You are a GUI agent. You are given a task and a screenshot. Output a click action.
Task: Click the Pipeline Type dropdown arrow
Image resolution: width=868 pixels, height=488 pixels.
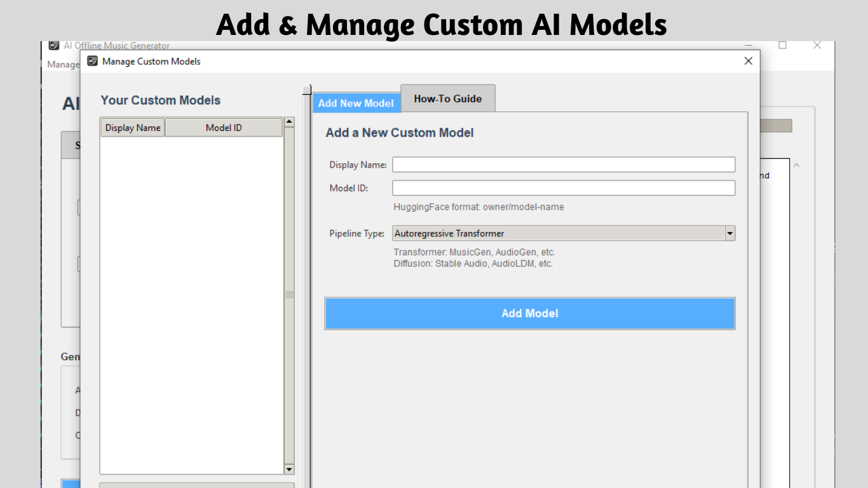pyautogui.click(x=729, y=233)
